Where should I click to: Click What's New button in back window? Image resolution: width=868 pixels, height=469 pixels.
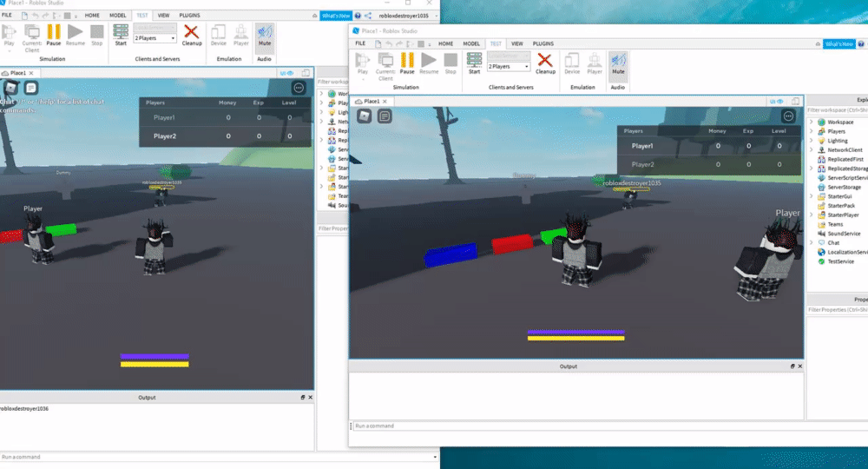point(336,16)
